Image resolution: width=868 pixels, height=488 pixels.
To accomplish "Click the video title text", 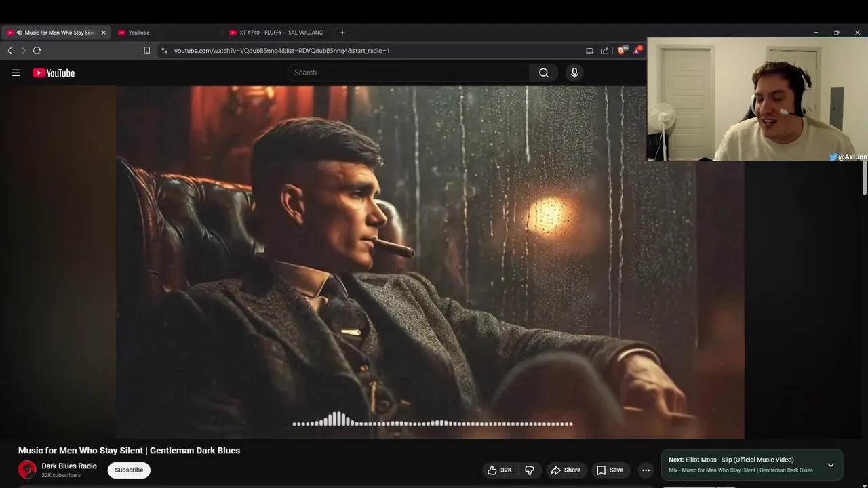I will tap(129, 451).
